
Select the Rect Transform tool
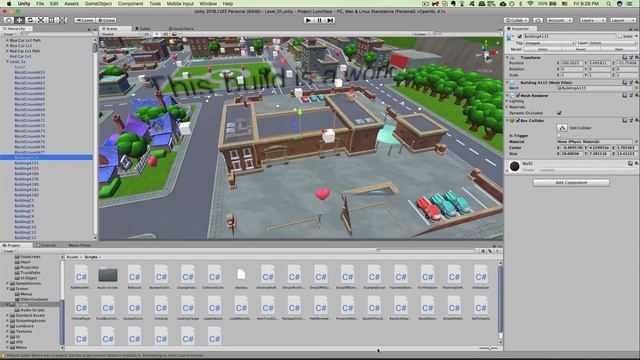pyautogui.click(x=51, y=20)
